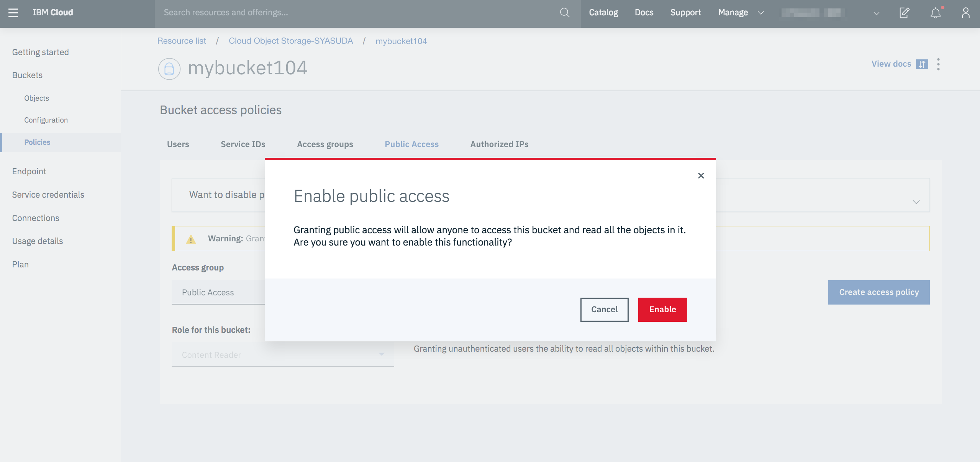This screenshot has height=462, width=980.
Task: Open Getting started in sidebar
Action: click(41, 52)
